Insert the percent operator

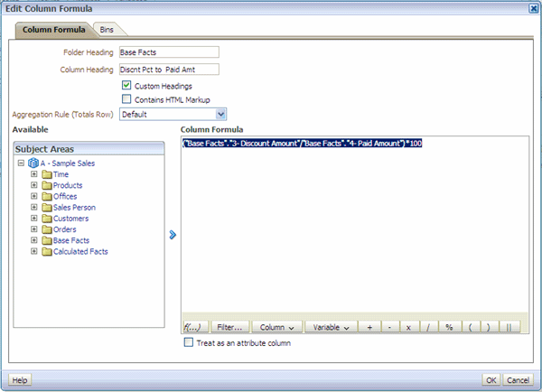coord(449,327)
